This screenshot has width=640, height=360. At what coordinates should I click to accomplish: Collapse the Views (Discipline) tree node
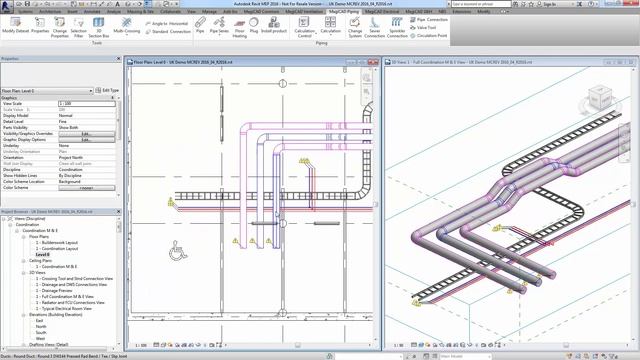pos(4,219)
